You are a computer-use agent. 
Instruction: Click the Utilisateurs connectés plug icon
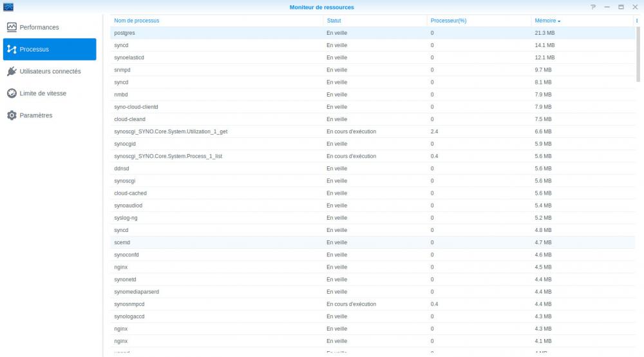pyautogui.click(x=12, y=72)
